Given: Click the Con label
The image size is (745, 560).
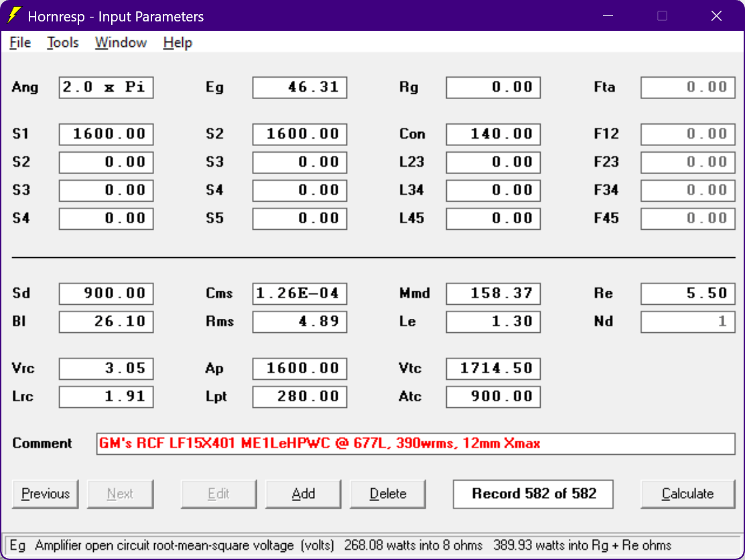Looking at the screenshot, I should [x=412, y=134].
